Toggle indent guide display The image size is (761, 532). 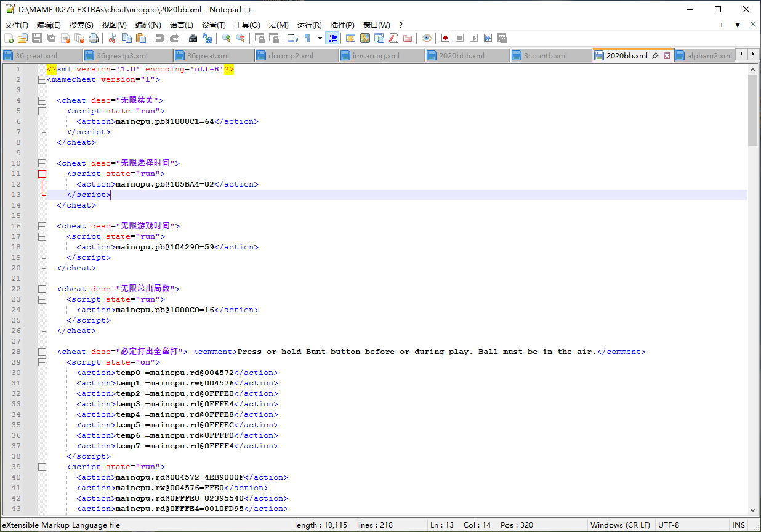(x=332, y=38)
